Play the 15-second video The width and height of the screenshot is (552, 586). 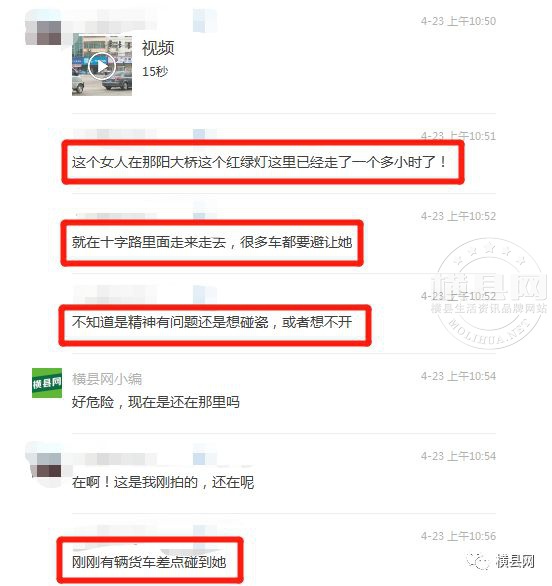tap(102, 67)
